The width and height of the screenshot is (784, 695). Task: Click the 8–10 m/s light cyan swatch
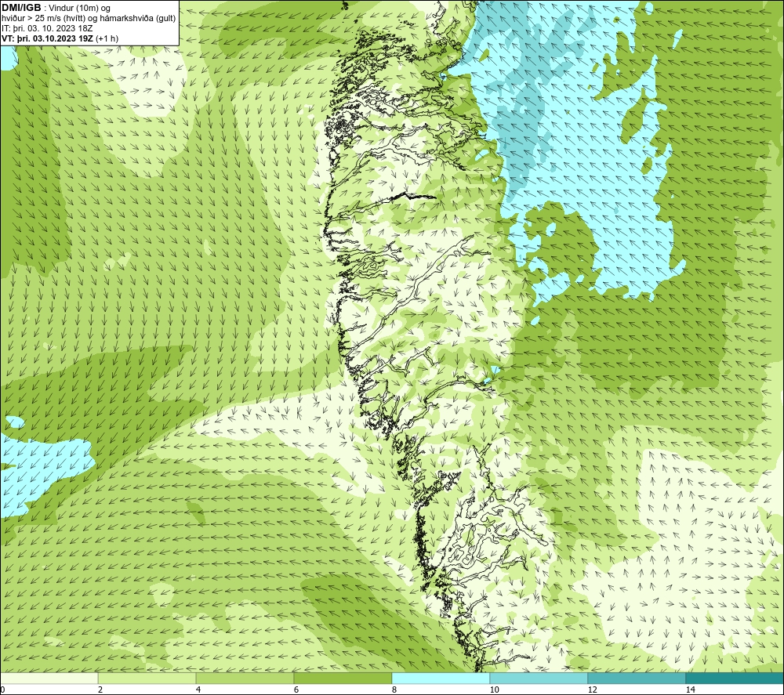click(441, 678)
